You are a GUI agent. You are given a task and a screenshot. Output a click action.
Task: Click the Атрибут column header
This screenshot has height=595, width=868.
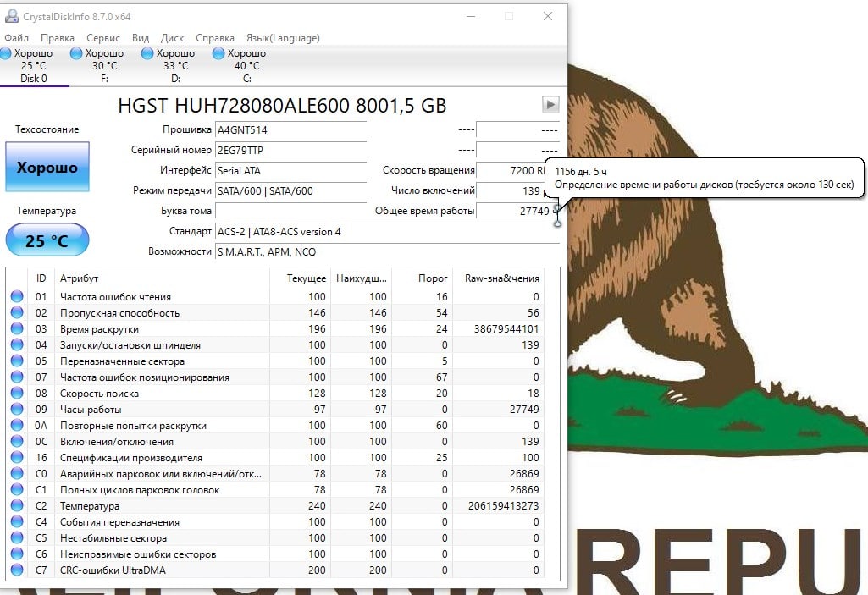(x=162, y=278)
